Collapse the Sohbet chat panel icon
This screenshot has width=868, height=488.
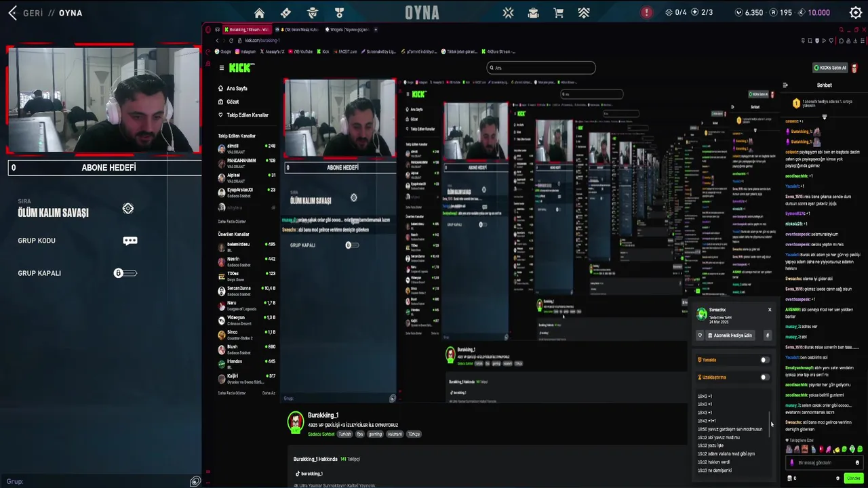pyautogui.click(x=785, y=85)
